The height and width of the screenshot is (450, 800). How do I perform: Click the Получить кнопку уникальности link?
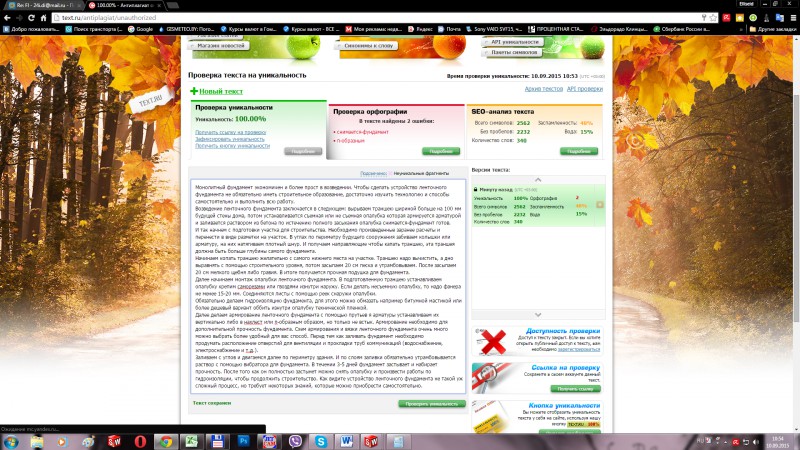232,145
